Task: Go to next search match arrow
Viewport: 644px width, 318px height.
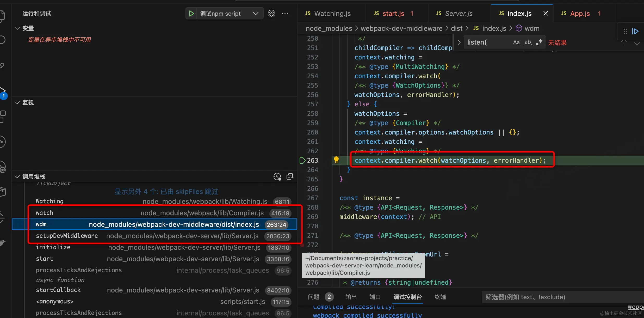Action: coord(637,42)
